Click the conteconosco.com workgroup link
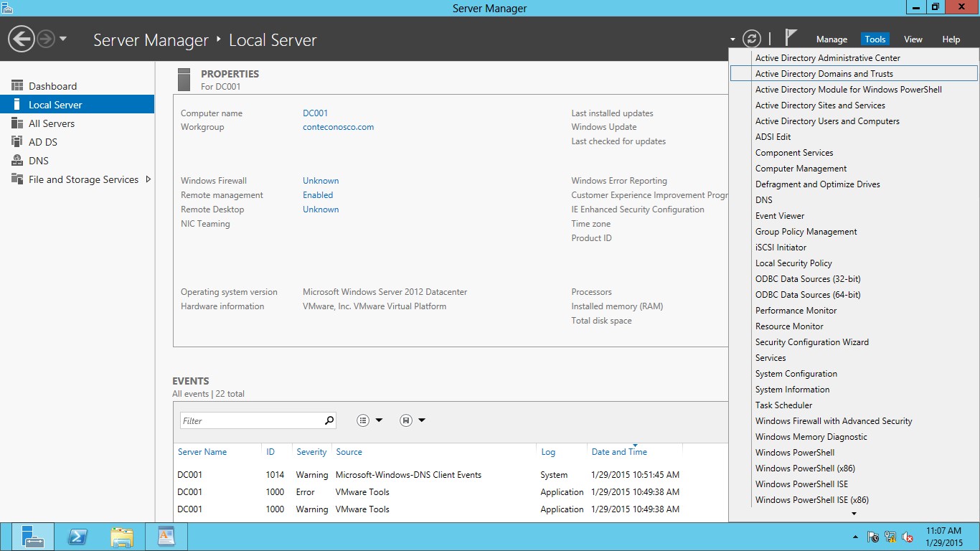Image resolution: width=980 pixels, height=551 pixels. tap(338, 127)
